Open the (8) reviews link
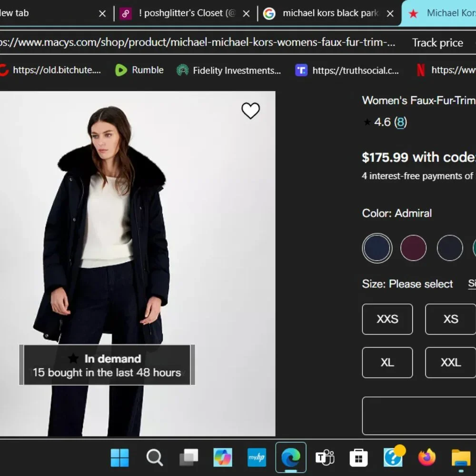 (400, 122)
